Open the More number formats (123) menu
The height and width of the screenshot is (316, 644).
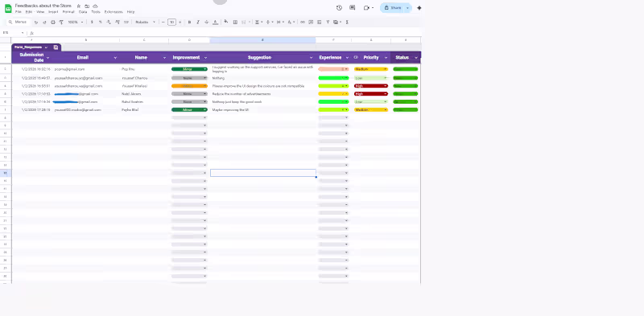126,23
